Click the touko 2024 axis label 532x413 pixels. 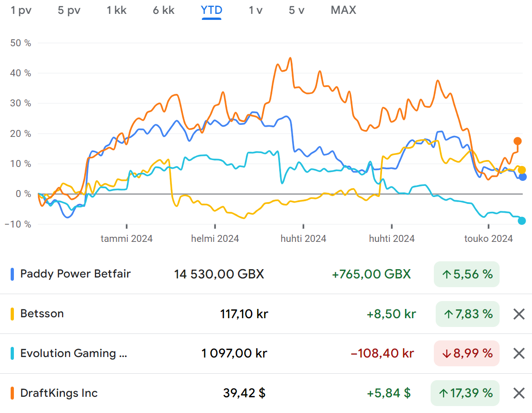click(x=488, y=239)
